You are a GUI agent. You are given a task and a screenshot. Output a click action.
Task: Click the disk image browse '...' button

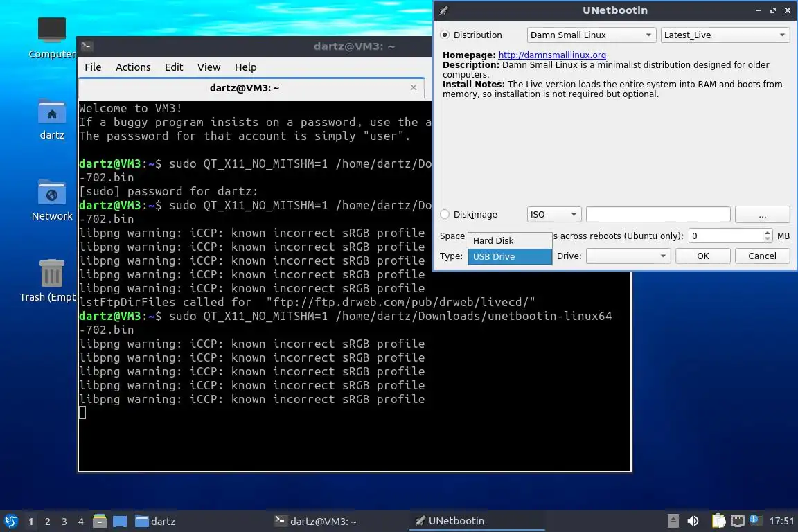[x=762, y=214]
